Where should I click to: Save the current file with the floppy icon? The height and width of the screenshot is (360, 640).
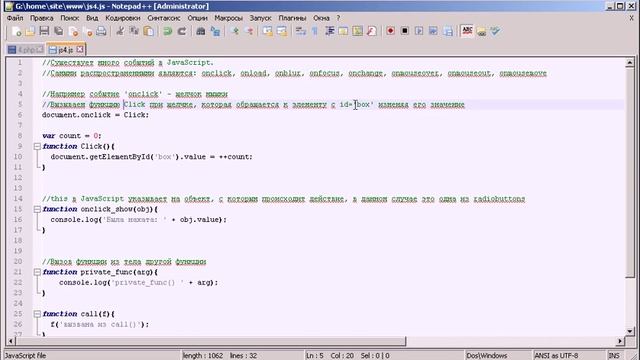(x=44, y=31)
